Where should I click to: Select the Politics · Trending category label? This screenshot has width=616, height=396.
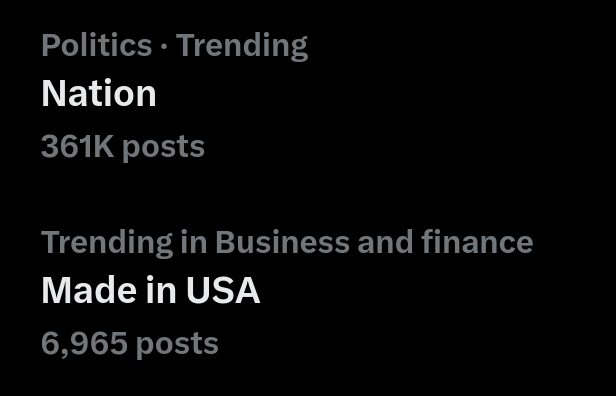[x=174, y=46]
